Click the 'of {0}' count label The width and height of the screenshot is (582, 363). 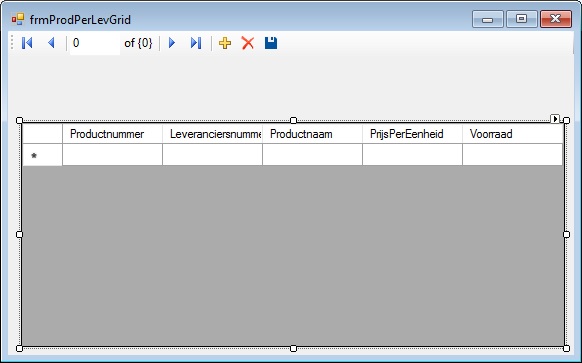pyautogui.click(x=138, y=43)
